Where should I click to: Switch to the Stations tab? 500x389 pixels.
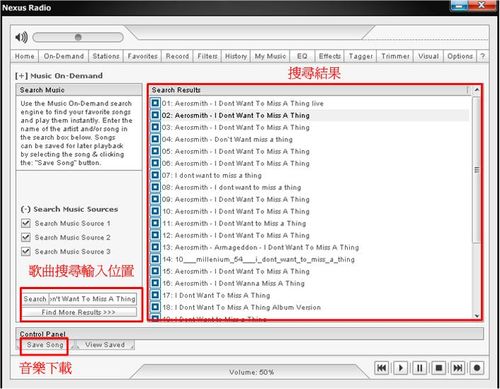pos(106,56)
